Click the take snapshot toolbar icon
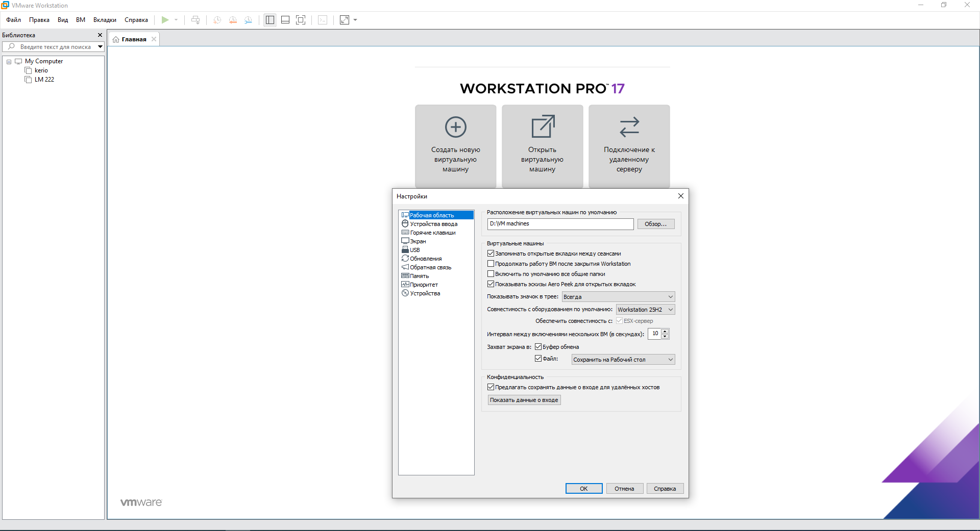Screen dimensions: 980x531 [217, 20]
